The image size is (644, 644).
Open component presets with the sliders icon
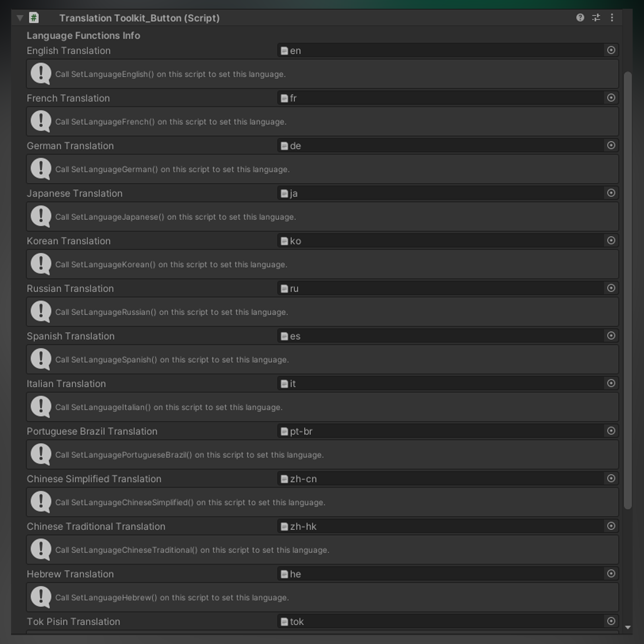(x=596, y=18)
